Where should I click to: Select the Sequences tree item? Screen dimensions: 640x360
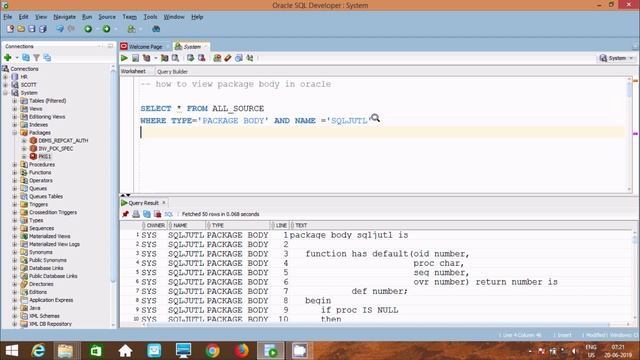41,228
